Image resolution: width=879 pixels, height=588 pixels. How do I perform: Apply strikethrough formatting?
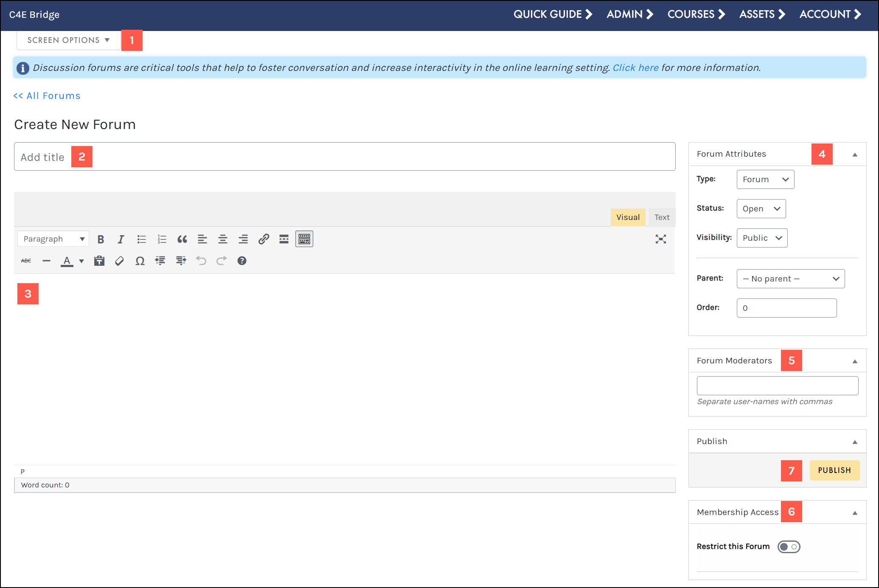coord(26,261)
